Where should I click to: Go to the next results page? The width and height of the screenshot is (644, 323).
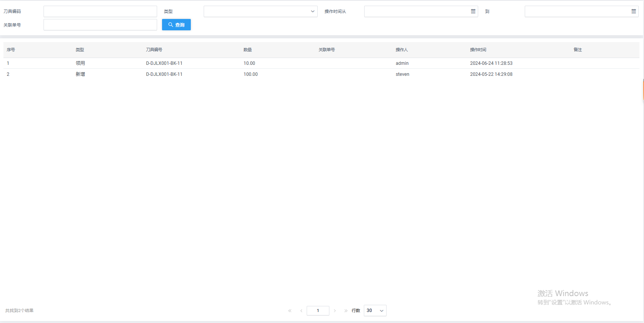tap(335, 311)
